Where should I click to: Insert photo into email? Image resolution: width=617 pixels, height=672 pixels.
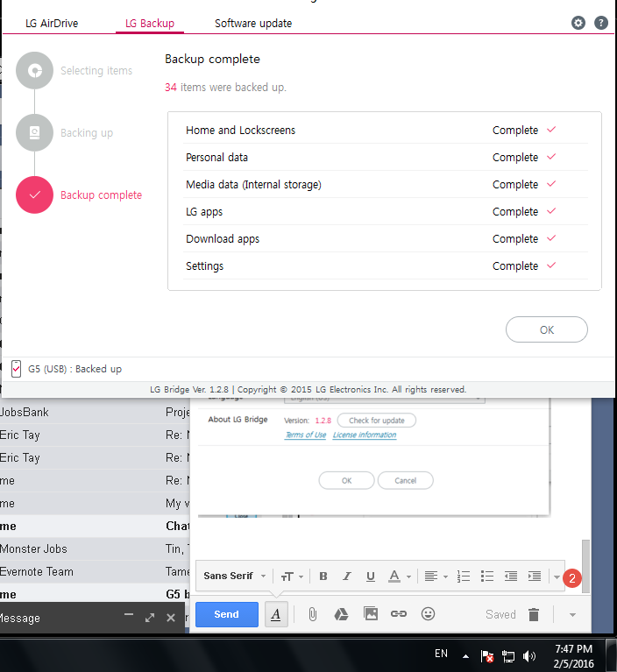[371, 613]
